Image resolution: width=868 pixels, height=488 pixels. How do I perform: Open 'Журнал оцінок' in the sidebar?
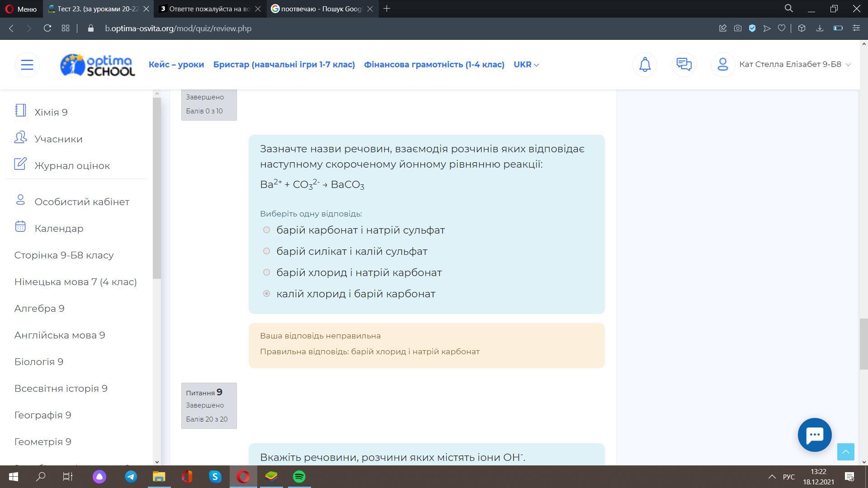pyautogui.click(x=72, y=166)
